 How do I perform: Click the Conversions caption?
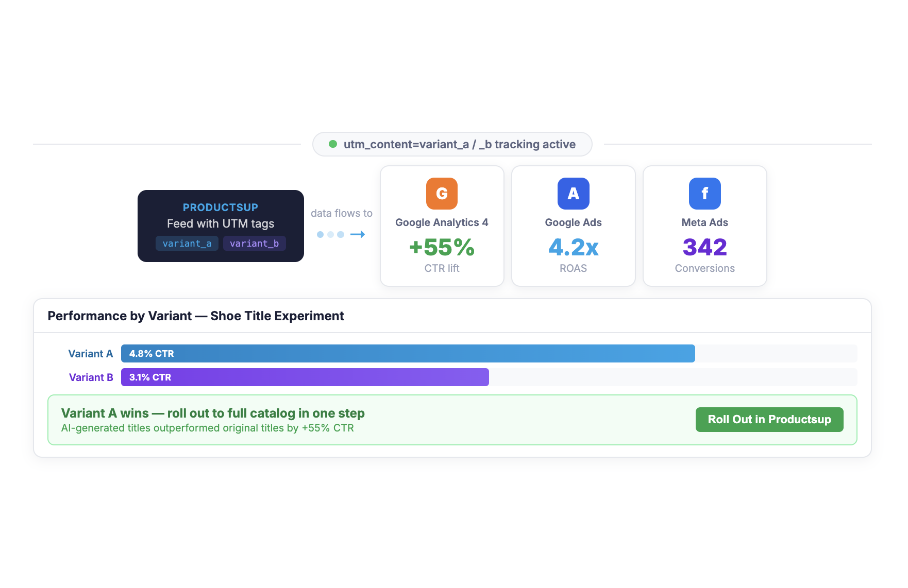tap(704, 268)
